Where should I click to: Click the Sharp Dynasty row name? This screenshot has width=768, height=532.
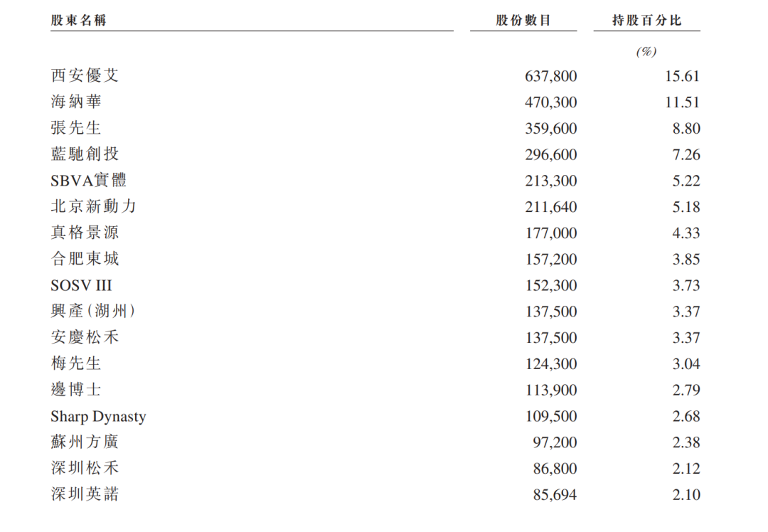[x=98, y=416]
